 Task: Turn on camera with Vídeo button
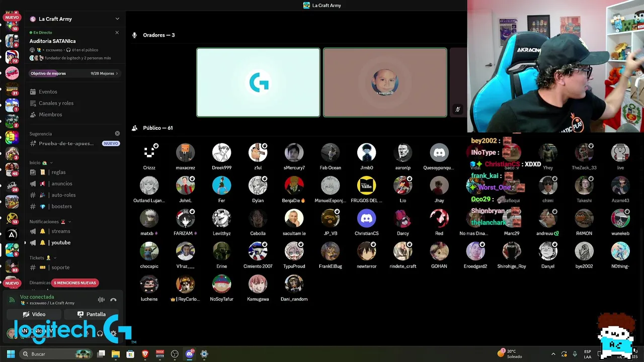point(34,314)
